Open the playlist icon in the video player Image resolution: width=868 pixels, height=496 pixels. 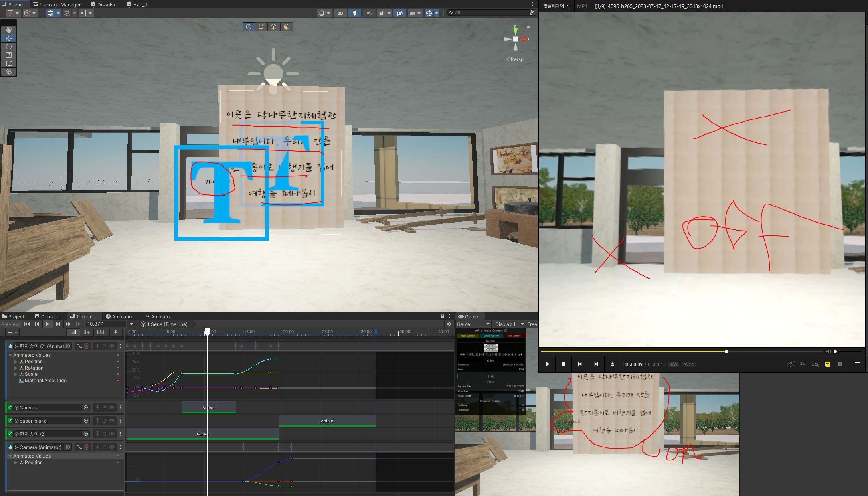tap(827, 364)
